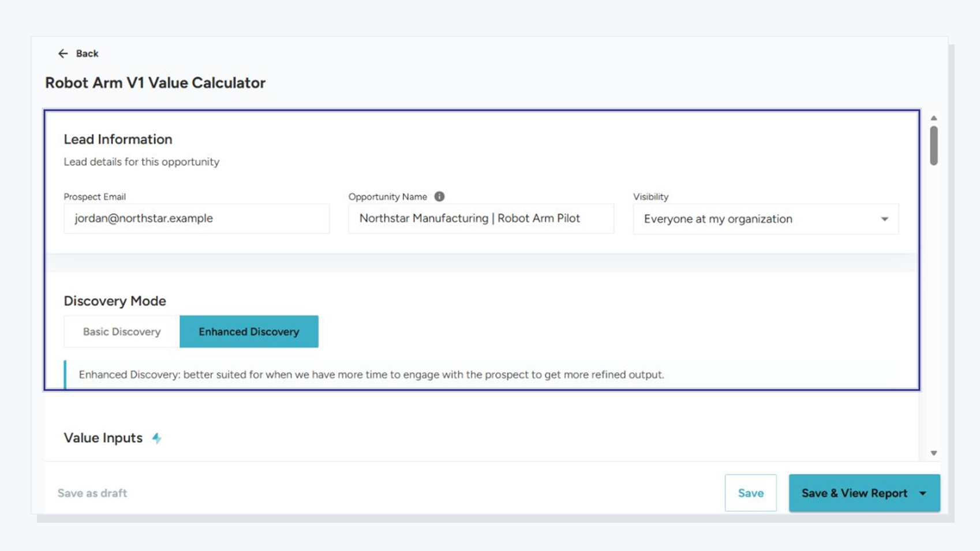
Task: Click the scrollbar down arrow
Action: click(933, 453)
